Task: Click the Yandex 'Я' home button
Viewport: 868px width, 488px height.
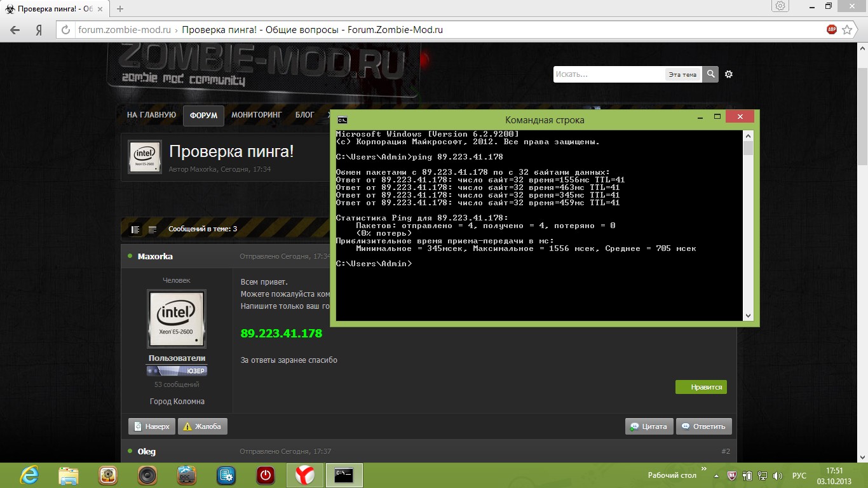Action: [39, 30]
